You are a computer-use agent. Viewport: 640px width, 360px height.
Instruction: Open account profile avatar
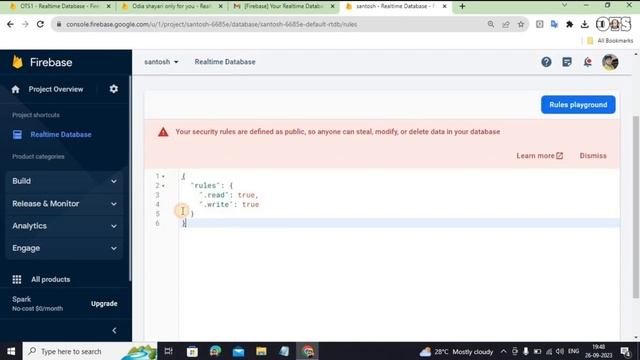[610, 62]
